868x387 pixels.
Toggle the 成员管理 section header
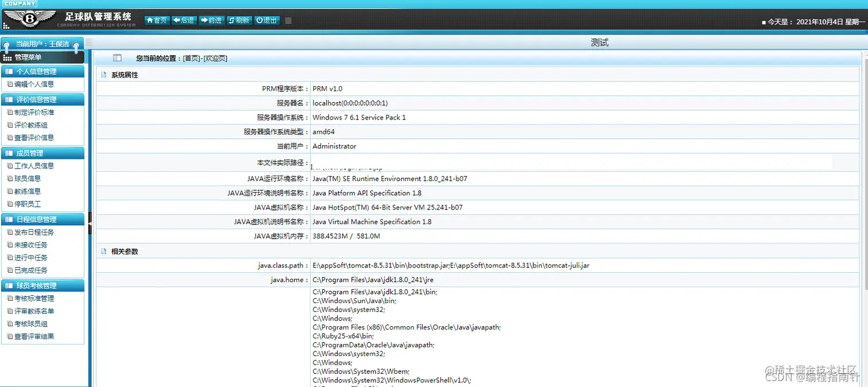[x=43, y=153]
